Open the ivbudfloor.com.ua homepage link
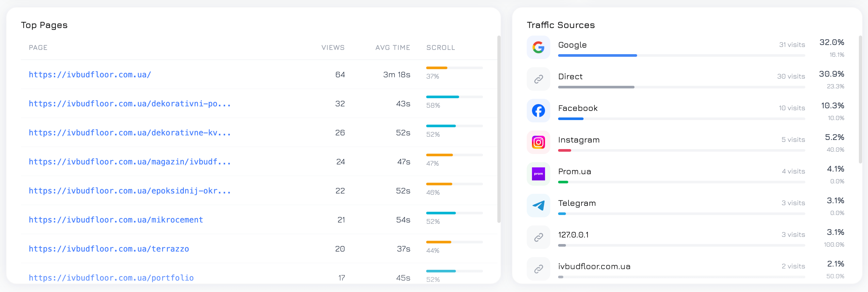 pos(90,75)
